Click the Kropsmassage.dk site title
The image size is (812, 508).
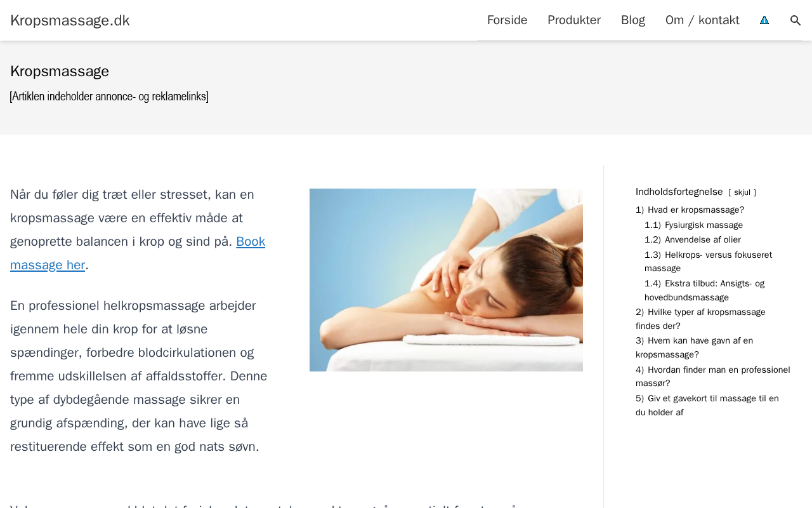click(70, 20)
